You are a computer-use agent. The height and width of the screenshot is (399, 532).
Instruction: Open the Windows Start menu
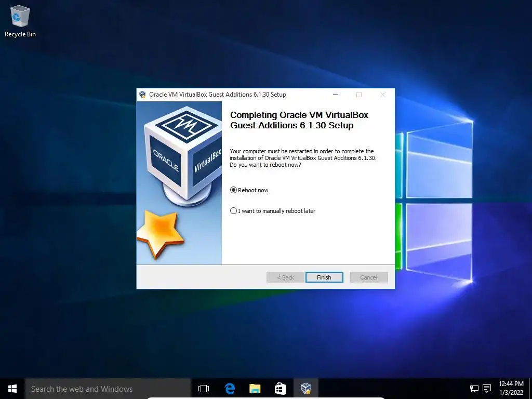(12, 389)
